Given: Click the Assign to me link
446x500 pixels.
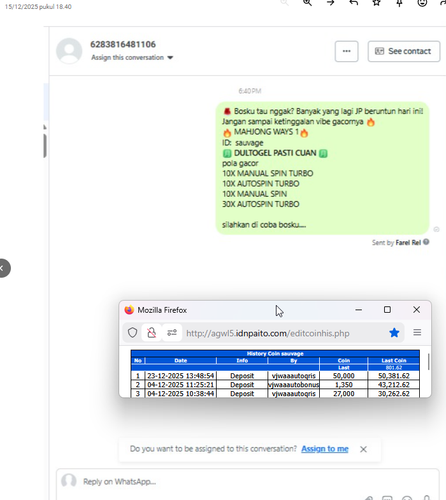Looking at the screenshot, I should click(x=325, y=449).
